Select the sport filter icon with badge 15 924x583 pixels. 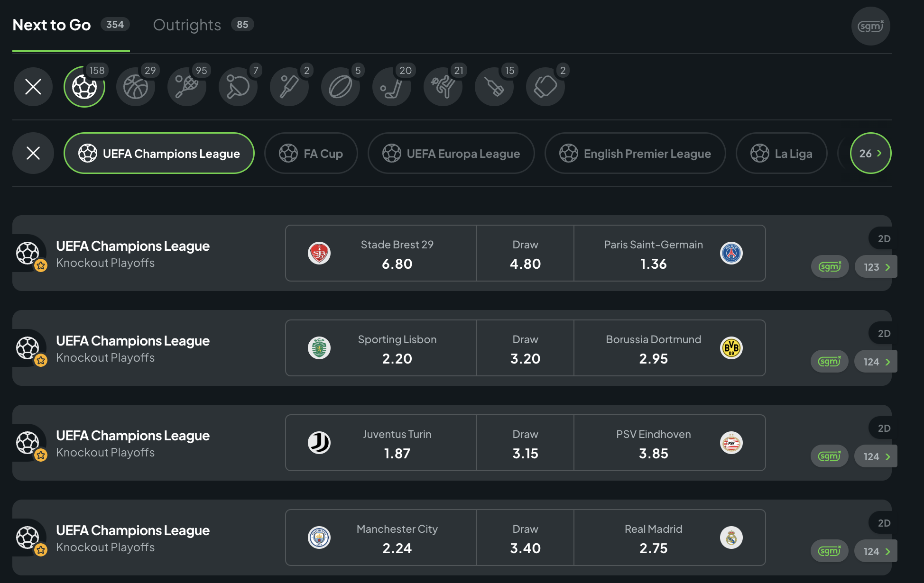click(494, 87)
